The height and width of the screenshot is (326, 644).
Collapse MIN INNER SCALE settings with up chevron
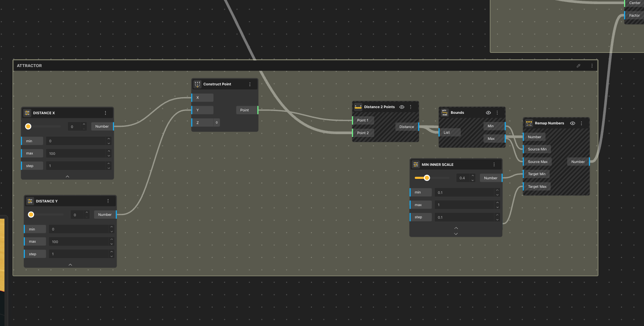[x=456, y=228]
